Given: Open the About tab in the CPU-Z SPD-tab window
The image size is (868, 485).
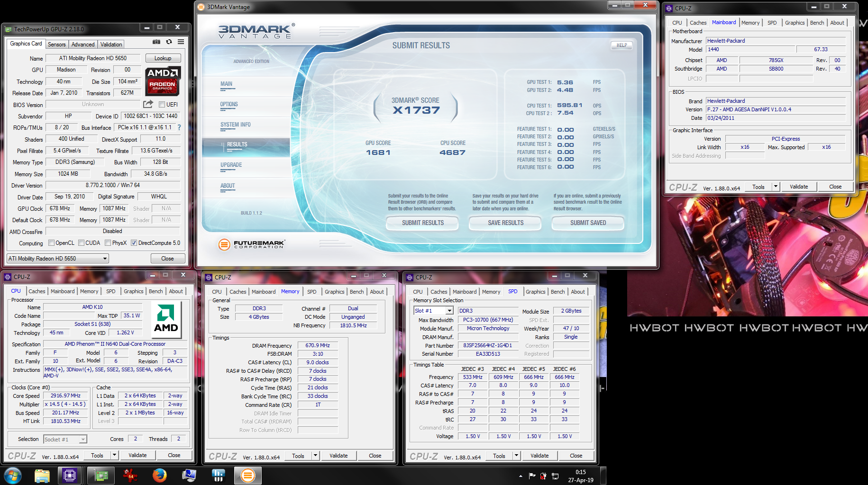Looking at the screenshot, I should [x=577, y=292].
